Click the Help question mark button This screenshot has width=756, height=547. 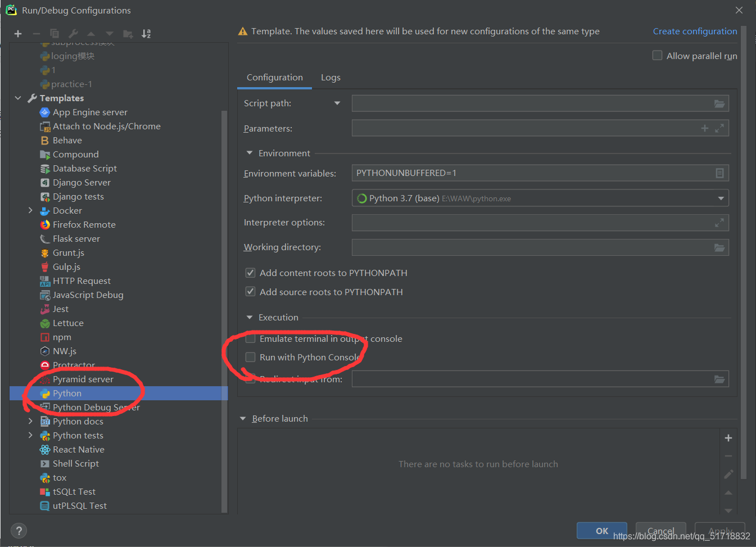click(x=19, y=531)
